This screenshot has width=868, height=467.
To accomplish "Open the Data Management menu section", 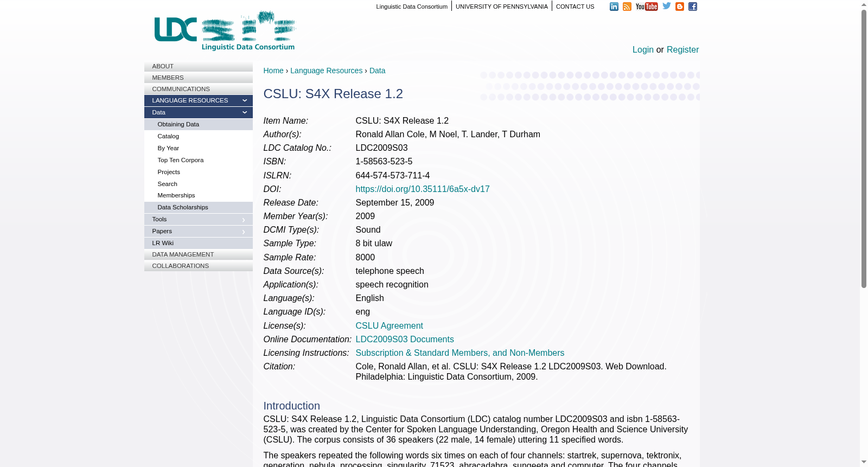I will point(199,254).
